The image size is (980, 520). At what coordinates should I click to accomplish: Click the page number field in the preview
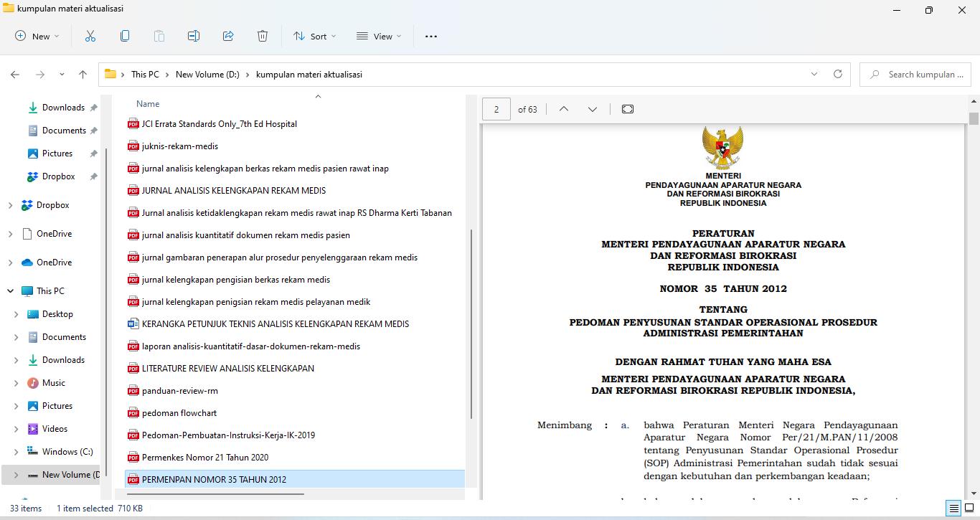[496, 109]
